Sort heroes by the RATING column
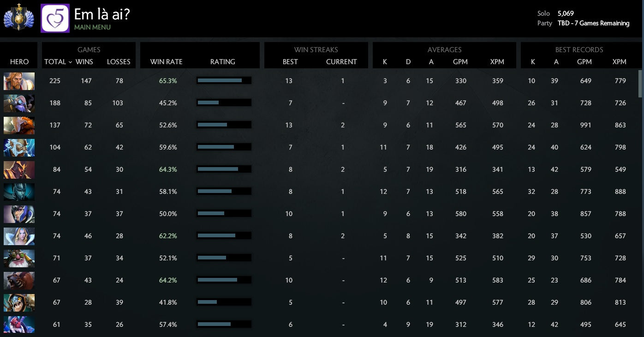644x337 pixels. tap(222, 61)
